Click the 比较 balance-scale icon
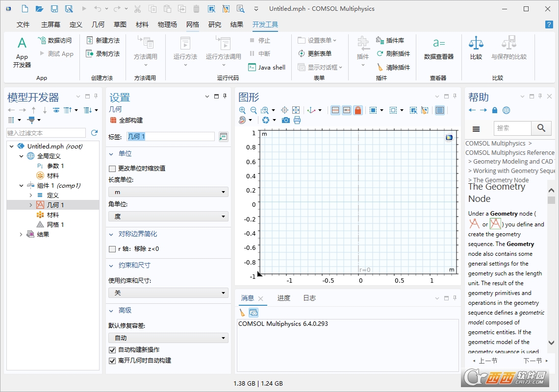The height and width of the screenshot is (392, 559). point(476,43)
